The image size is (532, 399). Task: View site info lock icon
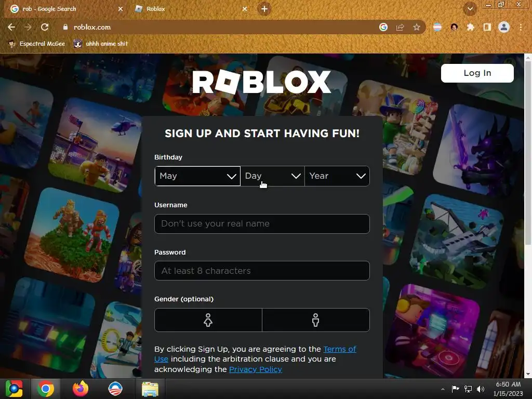point(65,27)
